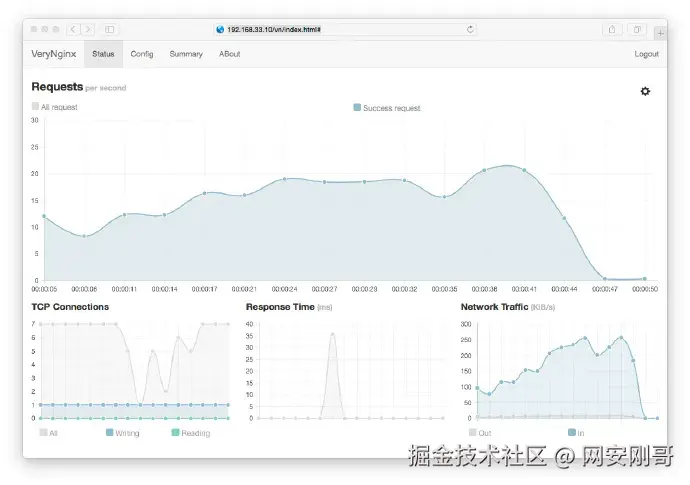690x485 pixels.
Task: Open the Config tab
Action: tap(142, 54)
